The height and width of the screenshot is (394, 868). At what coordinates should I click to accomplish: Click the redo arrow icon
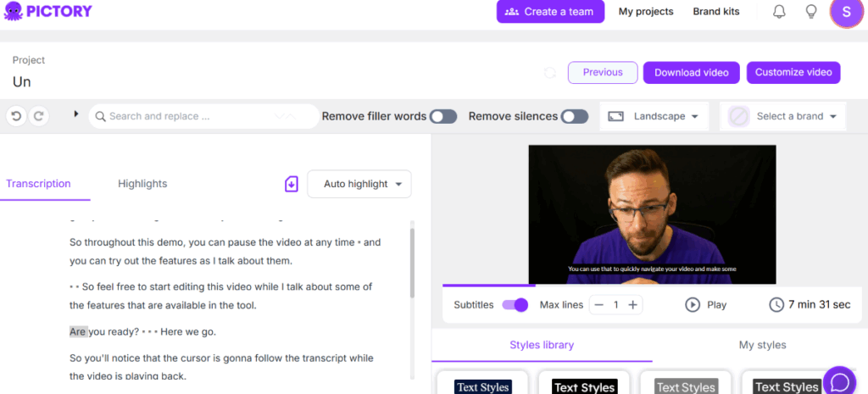pyautogui.click(x=38, y=116)
